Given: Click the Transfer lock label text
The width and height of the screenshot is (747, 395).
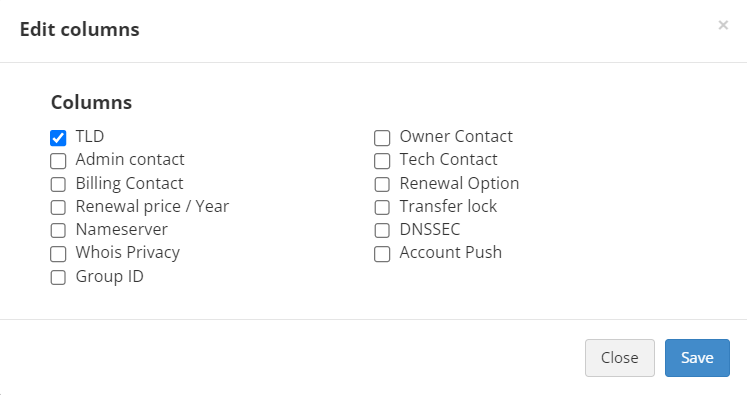Looking at the screenshot, I should (448, 206).
